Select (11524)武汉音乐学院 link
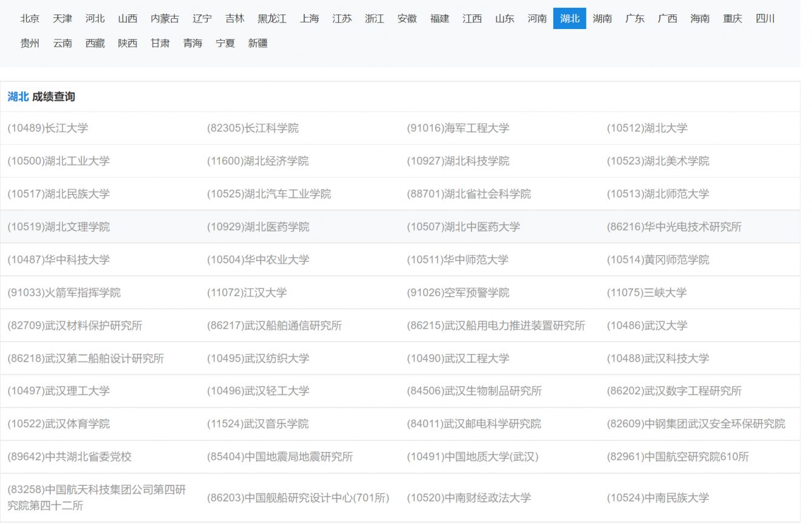Screen dimensions: 812x527 258,423
